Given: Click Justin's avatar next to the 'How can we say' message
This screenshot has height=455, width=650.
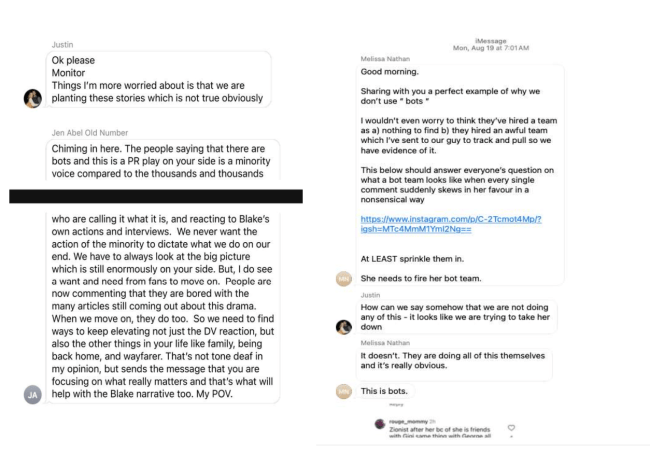Looking at the screenshot, I should (x=343, y=327).
